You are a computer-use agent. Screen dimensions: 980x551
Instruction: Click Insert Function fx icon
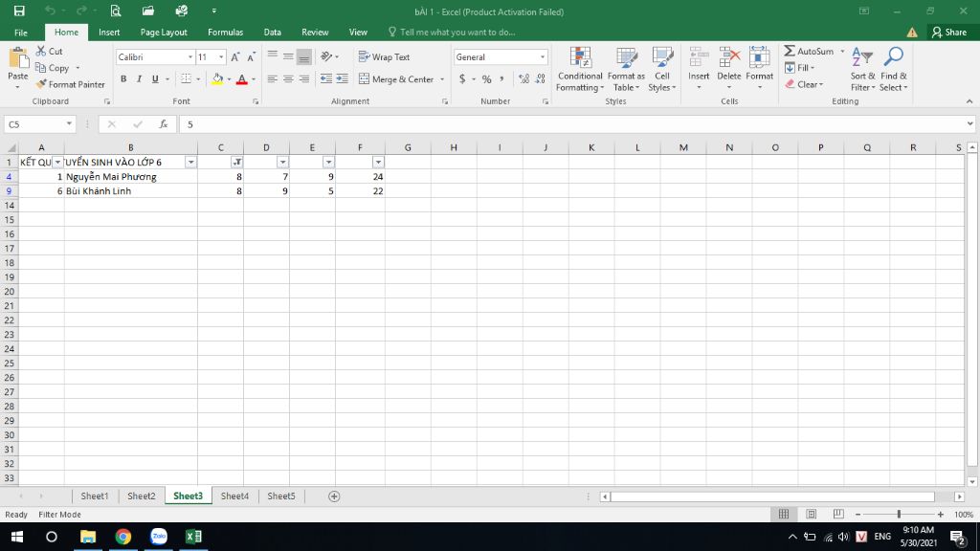163,124
